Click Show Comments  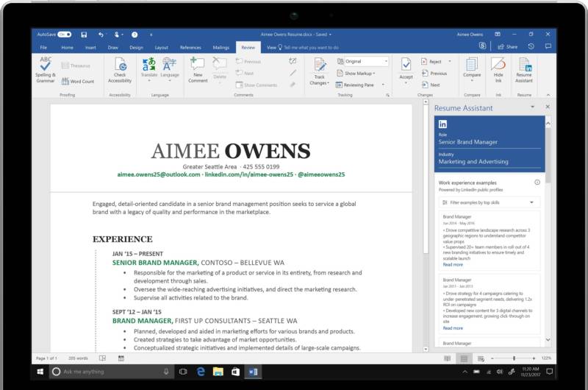click(257, 85)
